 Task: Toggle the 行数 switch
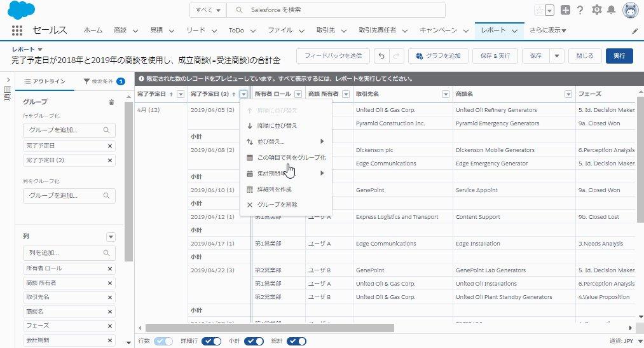point(163,341)
